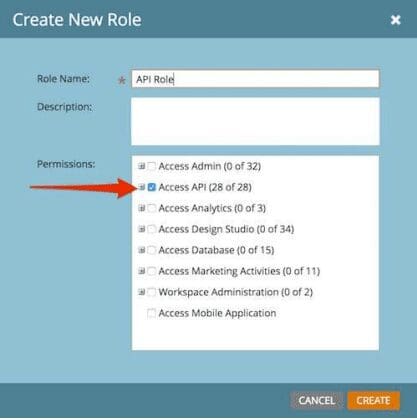
Task: Enable the Access Admin checkbox
Action: pos(152,166)
